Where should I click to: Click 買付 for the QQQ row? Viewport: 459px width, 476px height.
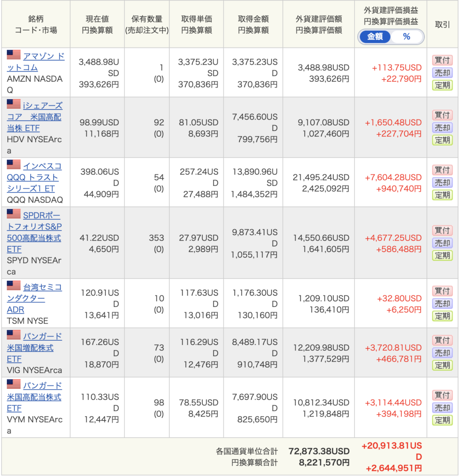point(442,170)
